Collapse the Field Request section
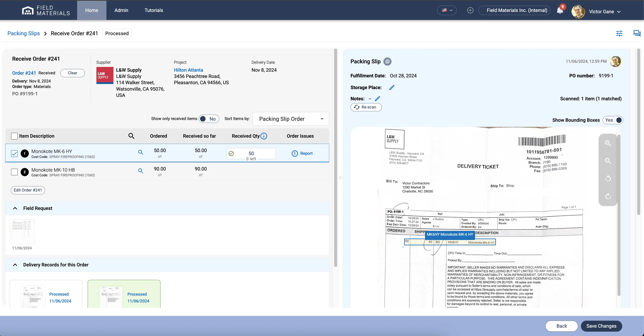644x336 pixels. [x=15, y=208]
